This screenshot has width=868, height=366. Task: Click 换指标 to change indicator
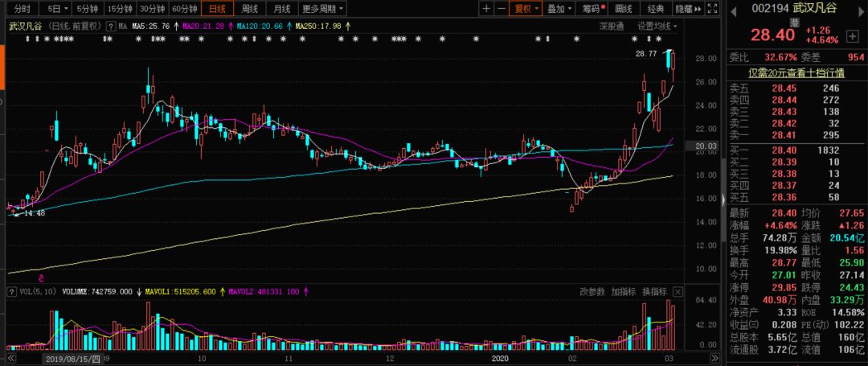(653, 292)
